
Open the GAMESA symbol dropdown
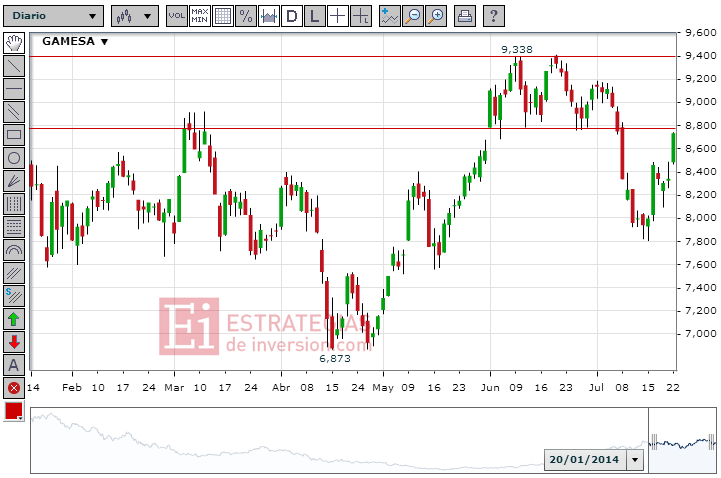[x=75, y=41]
